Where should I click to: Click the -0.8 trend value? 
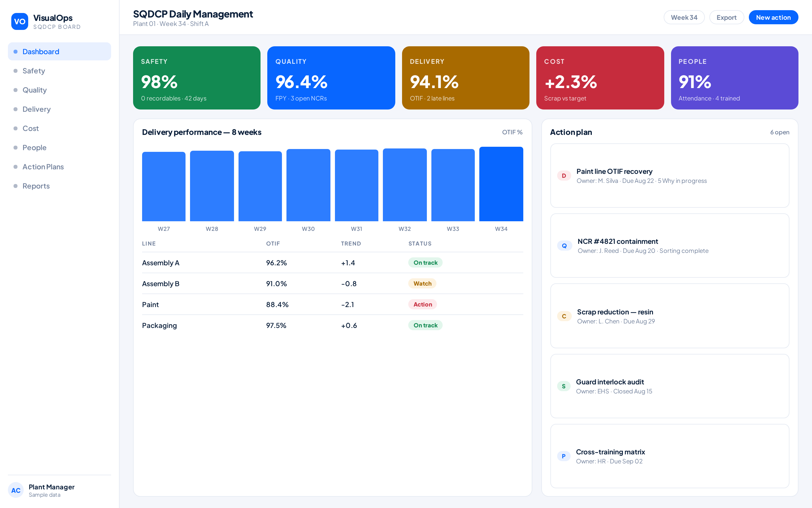click(x=348, y=284)
